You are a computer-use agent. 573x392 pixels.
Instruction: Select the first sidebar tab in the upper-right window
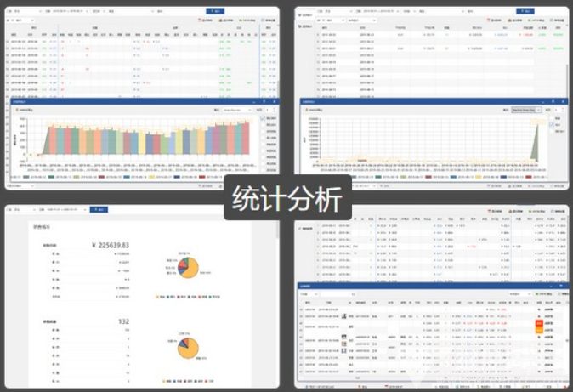point(305,15)
